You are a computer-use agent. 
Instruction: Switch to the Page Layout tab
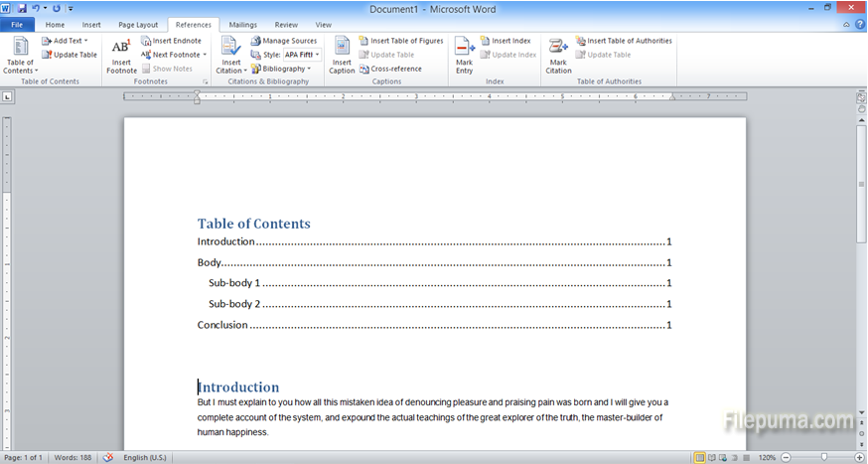138,25
